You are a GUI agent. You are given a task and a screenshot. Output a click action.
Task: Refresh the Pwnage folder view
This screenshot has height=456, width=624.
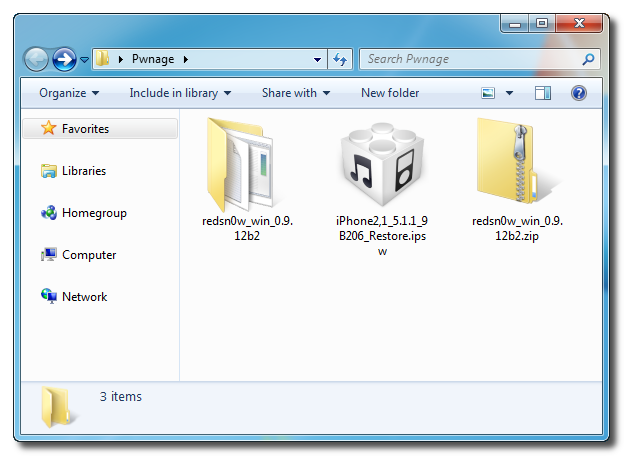click(340, 60)
